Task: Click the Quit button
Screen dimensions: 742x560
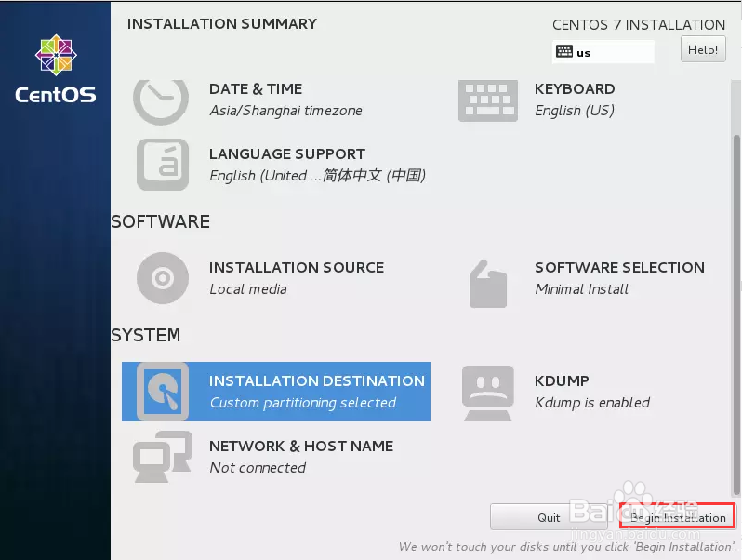Action: [x=549, y=517]
